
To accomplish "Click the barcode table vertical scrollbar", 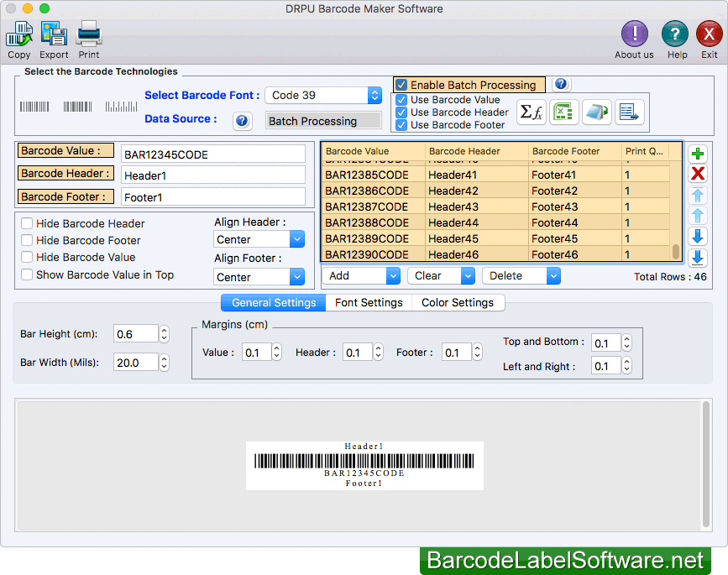I will [x=676, y=252].
